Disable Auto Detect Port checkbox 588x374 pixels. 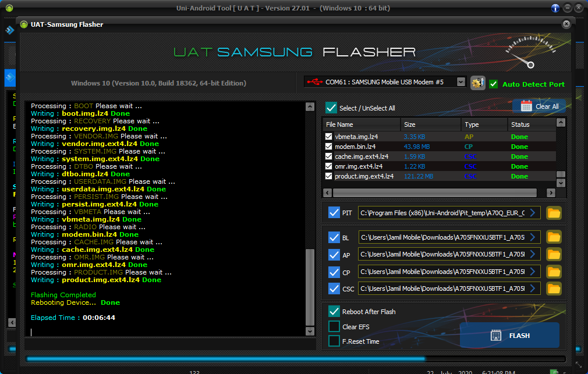[x=494, y=84]
